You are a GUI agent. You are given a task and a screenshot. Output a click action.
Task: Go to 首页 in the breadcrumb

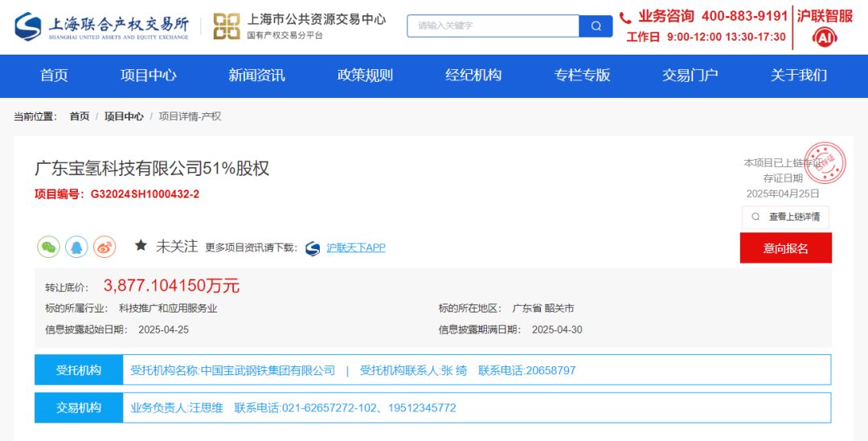coord(79,116)
